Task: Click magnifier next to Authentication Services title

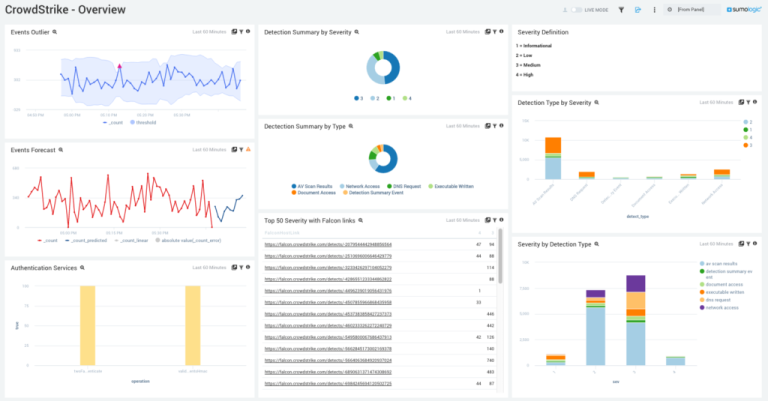Action: pos(82,268)
